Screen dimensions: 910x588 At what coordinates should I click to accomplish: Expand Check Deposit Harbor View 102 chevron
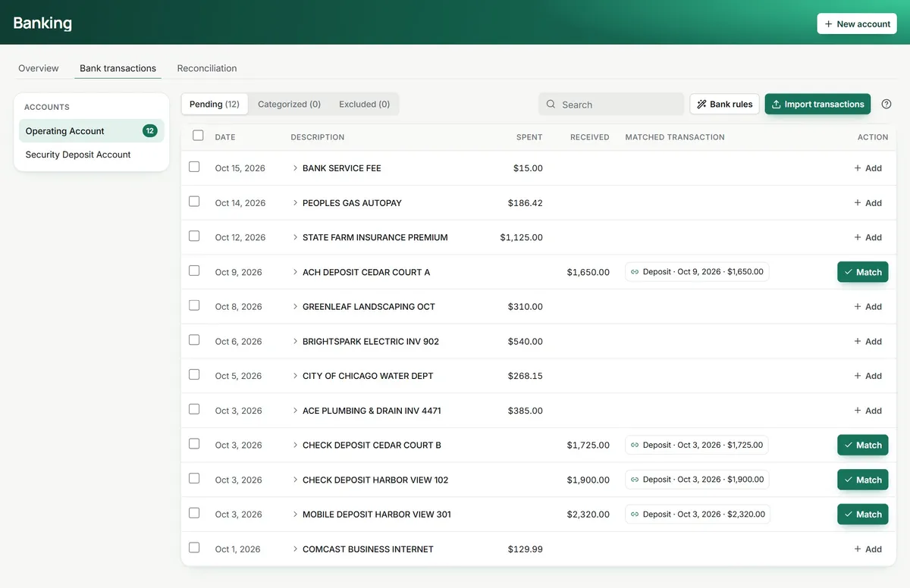coord(295,480)
